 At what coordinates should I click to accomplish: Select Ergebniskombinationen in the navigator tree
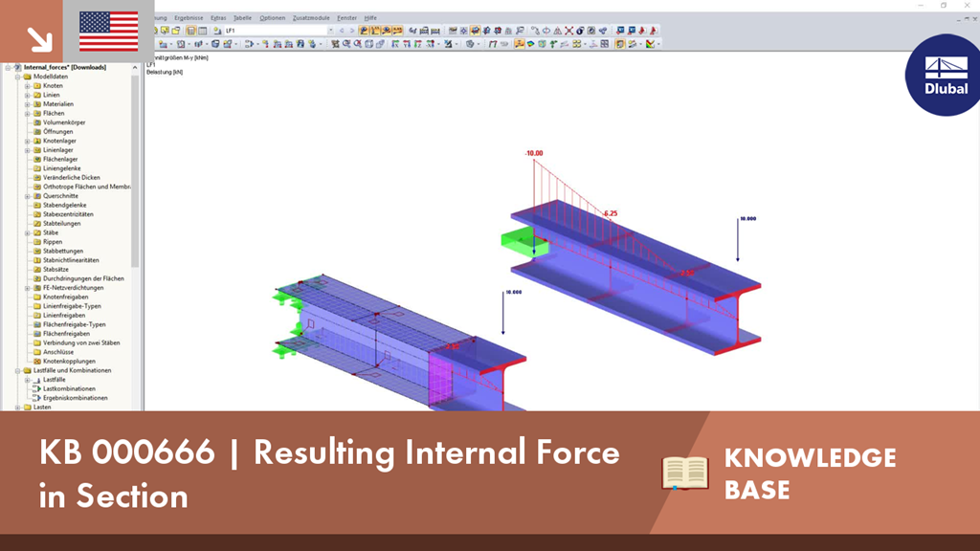click(x=75, y=398)
